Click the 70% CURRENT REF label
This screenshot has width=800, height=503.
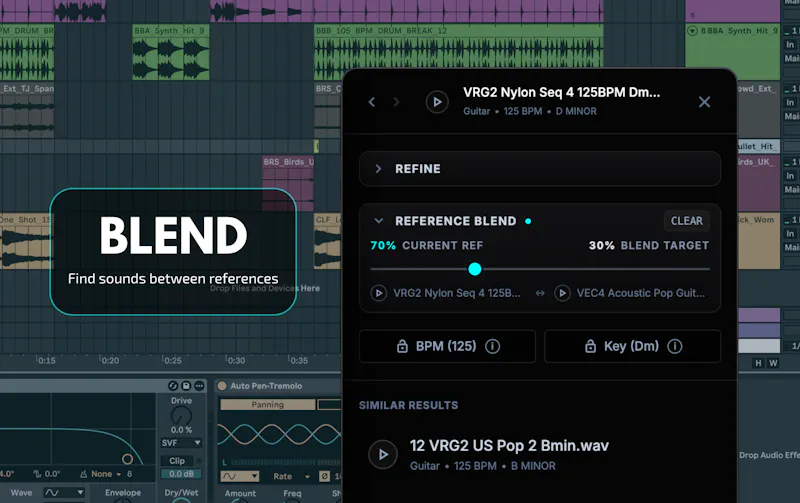coord(427,245)
